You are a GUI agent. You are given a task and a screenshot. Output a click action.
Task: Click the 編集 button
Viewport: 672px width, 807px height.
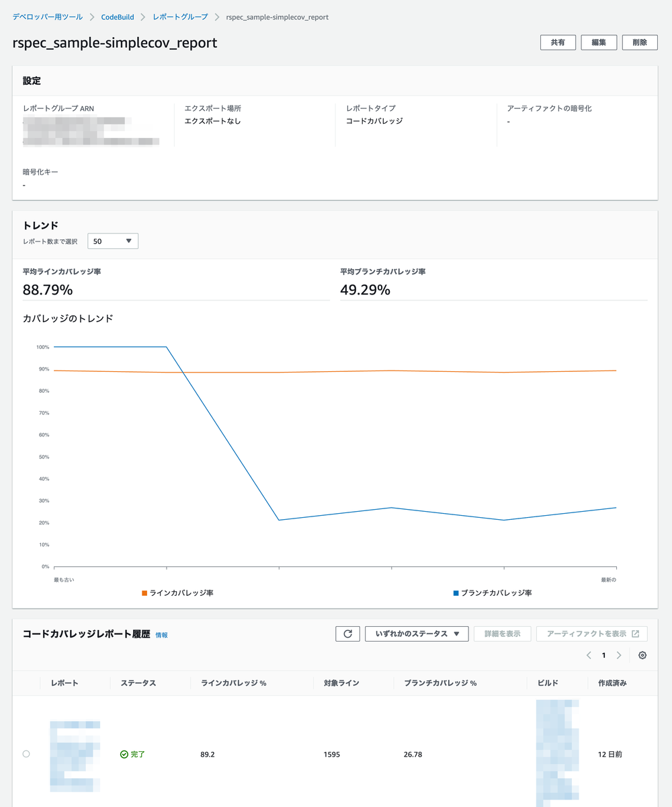coord(599,42)
